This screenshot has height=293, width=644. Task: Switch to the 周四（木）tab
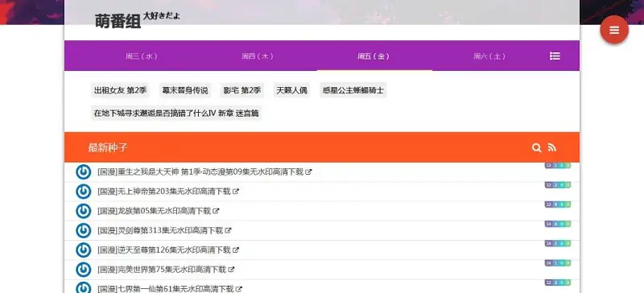258,56
